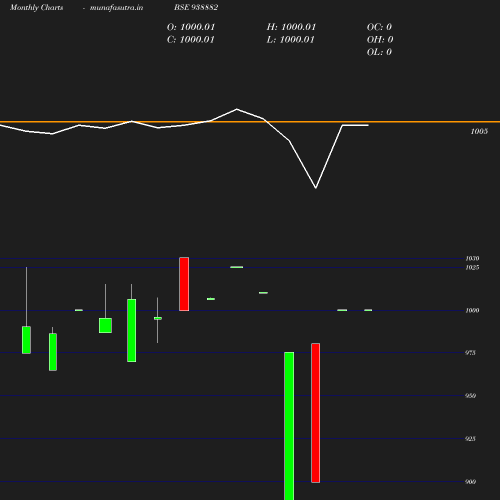Click the tall green candle extending below 900
This screenshot has height=500, width=500.
click(289, 426)
